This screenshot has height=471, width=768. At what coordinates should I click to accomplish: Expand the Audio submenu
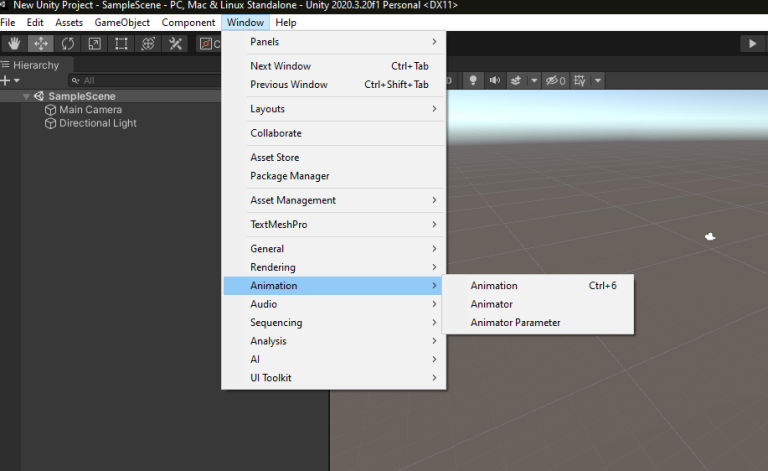pos(334,304)
